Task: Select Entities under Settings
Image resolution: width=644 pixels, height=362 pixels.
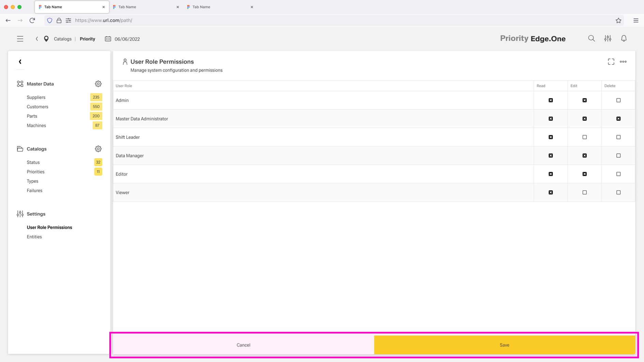Action: click(x=34, y=237)
